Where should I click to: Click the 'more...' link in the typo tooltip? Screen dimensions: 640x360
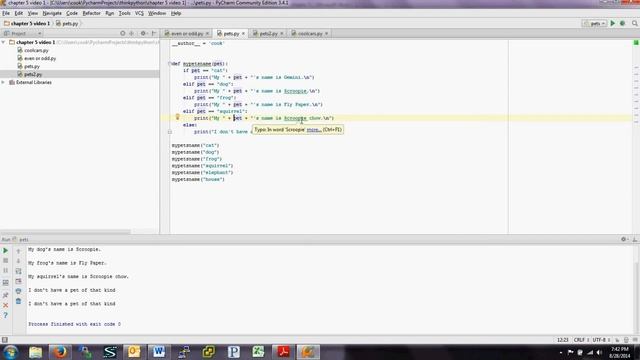click(313, 130)
